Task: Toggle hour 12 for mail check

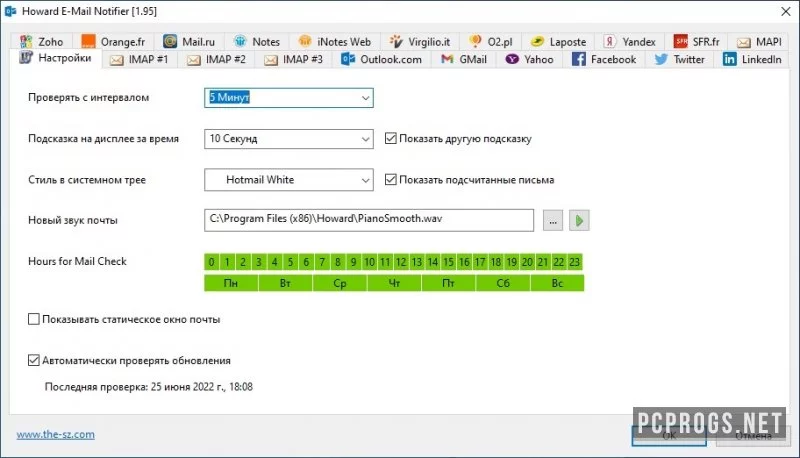Action: click(x=401, y=262)
